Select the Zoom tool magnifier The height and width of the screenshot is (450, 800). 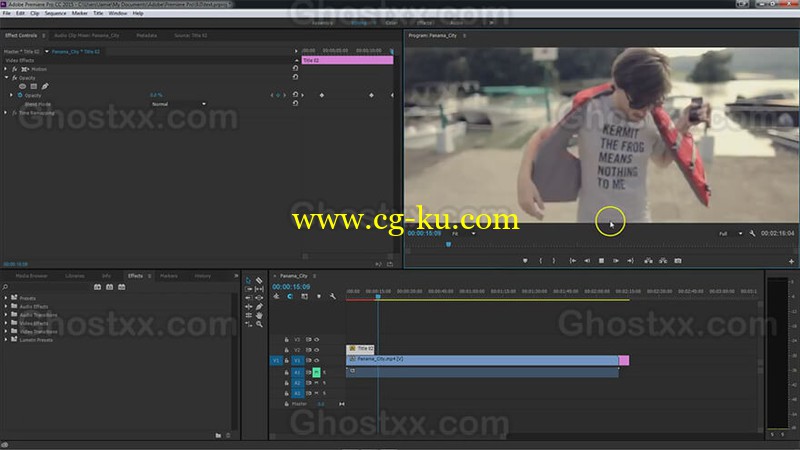click(259, 324)
